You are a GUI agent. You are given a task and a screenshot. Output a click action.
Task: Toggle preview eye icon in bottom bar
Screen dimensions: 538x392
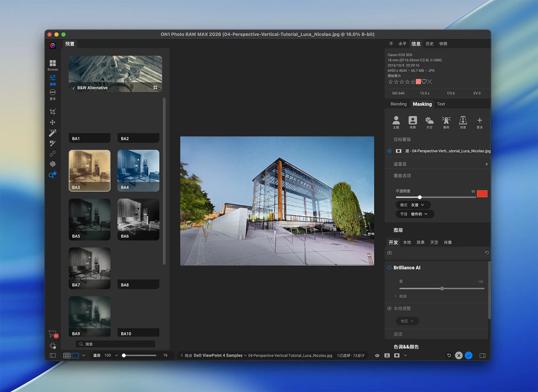pos(377,355)
